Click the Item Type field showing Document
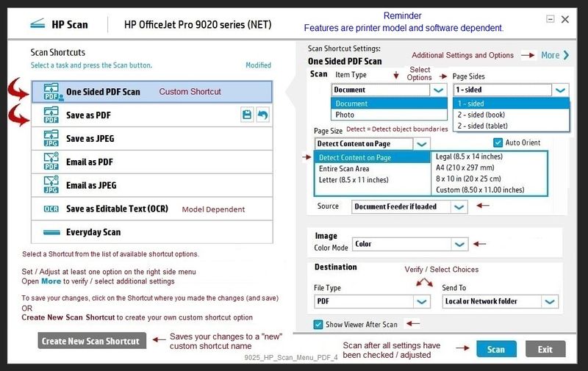Image resolution: width=588 pixels, height=371 pixels. (381, 90)
